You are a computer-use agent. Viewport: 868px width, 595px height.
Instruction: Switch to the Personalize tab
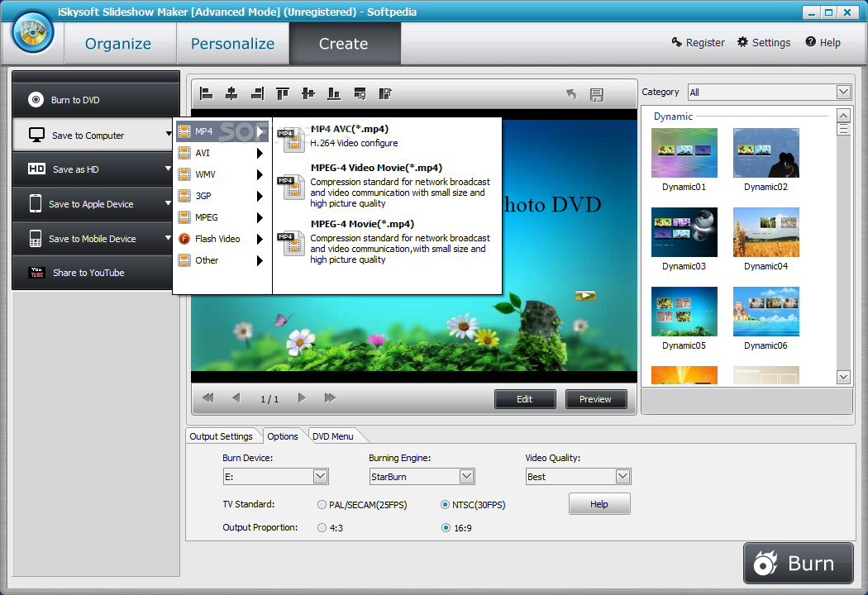click(x=232, y=44)
